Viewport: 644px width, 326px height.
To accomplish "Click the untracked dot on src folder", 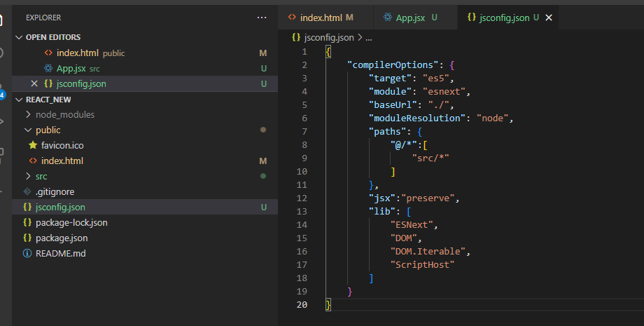I will pyautogui.click(x=263, y=176).
